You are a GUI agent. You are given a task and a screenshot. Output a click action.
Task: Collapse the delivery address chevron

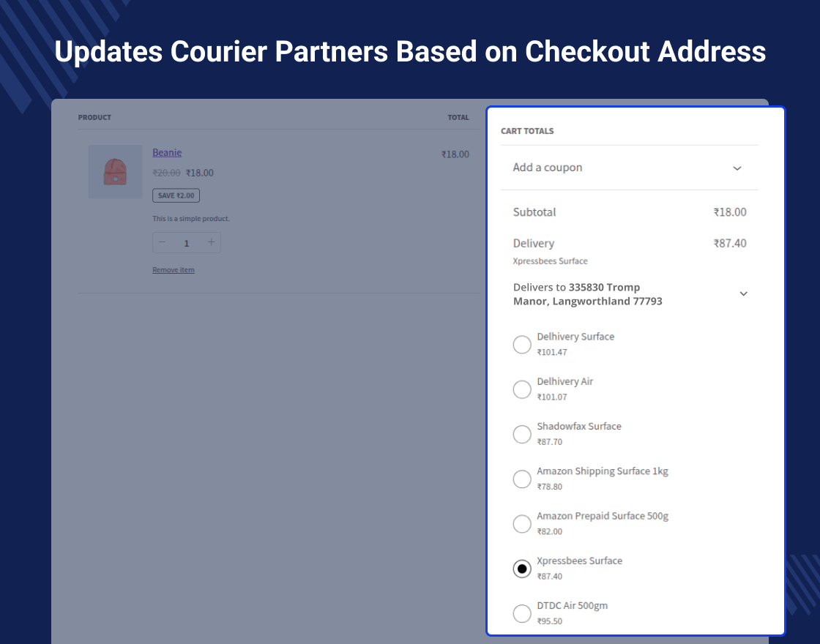tap(743, 293)
